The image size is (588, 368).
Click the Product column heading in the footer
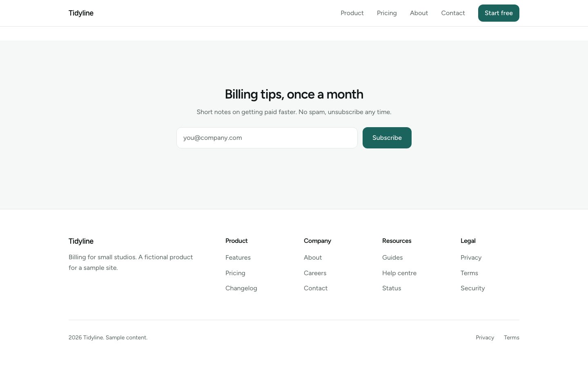pos(236,241)
